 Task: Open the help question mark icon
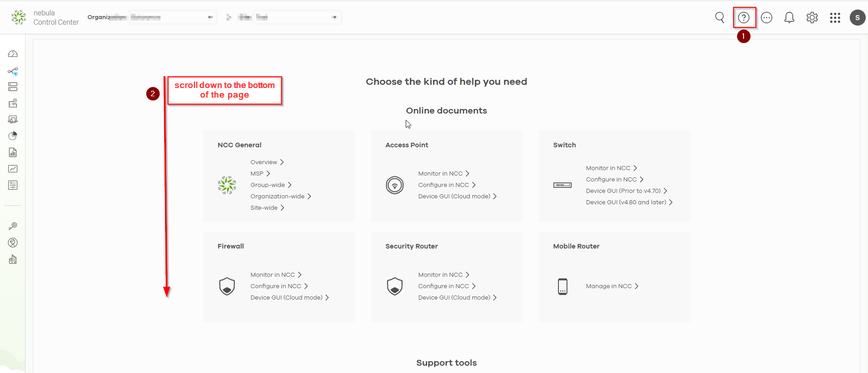click(744, 18)
